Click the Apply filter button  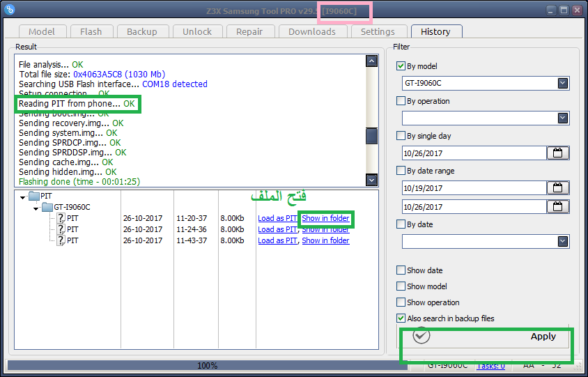tap(483, 336)
